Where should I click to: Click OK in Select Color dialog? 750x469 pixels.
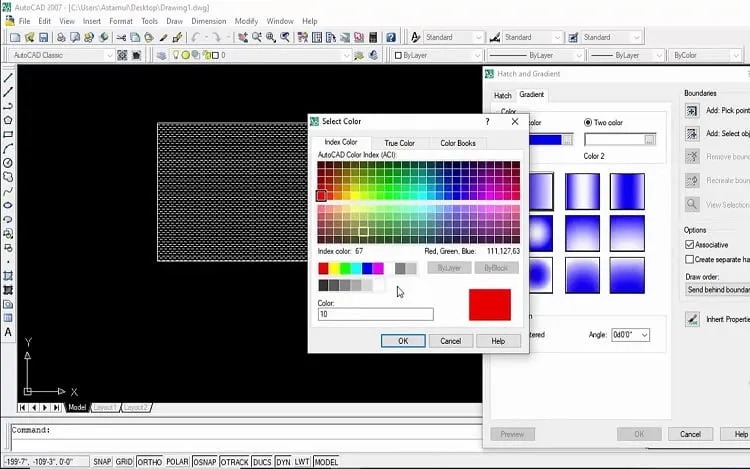pyautogui.click(x=403, y=341)
